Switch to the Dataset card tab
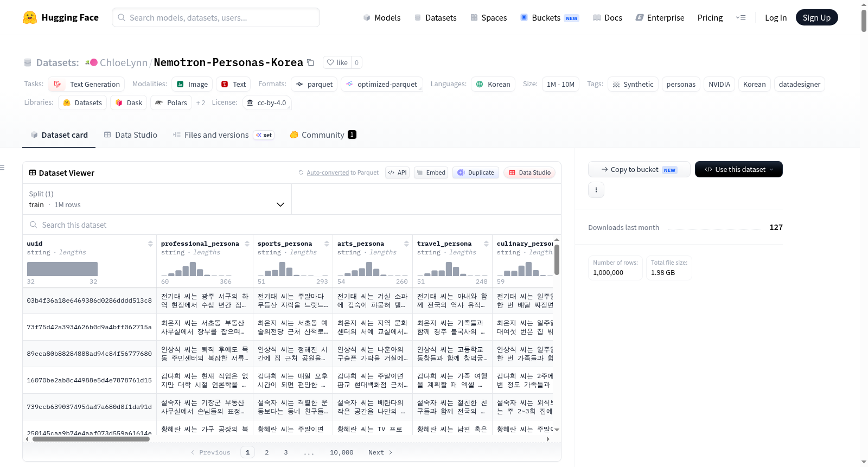This screenshot has width=868, height=467. tap(59, 135)
